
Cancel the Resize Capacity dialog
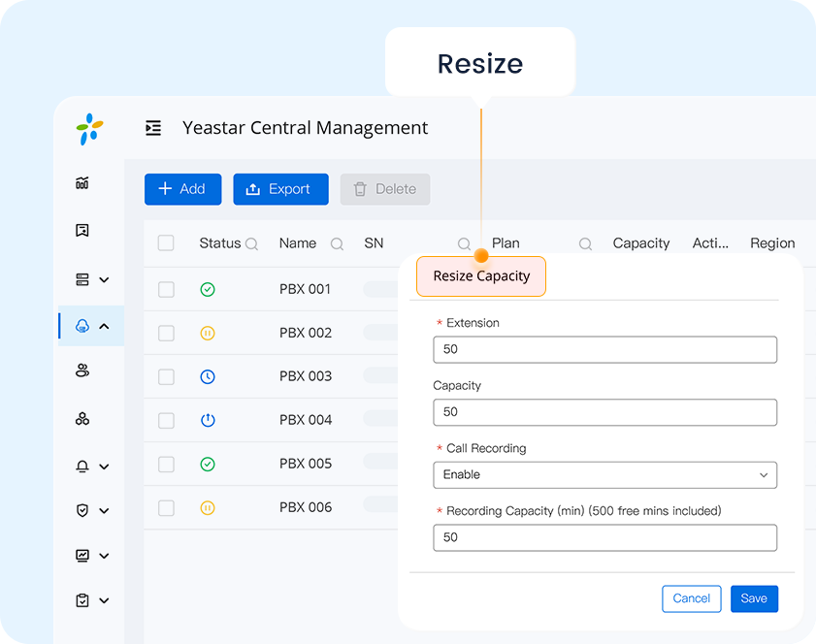(x=691, y=598)
